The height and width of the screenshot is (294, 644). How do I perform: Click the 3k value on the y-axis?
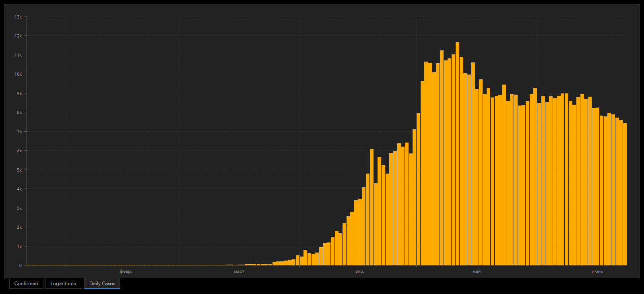19,208
